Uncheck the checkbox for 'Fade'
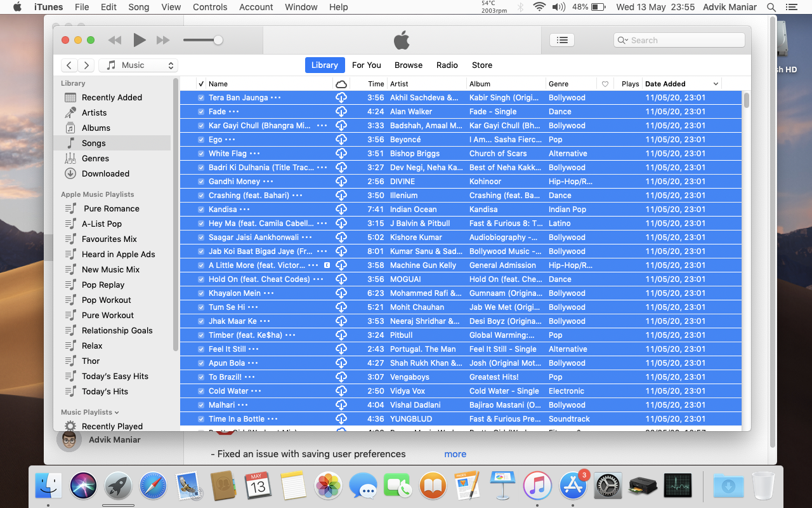 201,112
